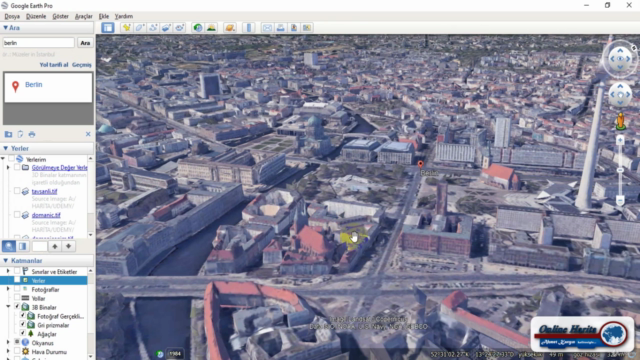Screen dimensions: 640x360
Task: Click the email envelope toolbar icon
Action: point(267,28)
